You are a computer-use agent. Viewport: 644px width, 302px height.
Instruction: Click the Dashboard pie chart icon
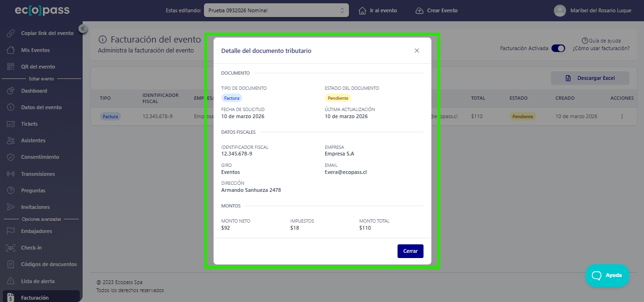coord(11,91)
